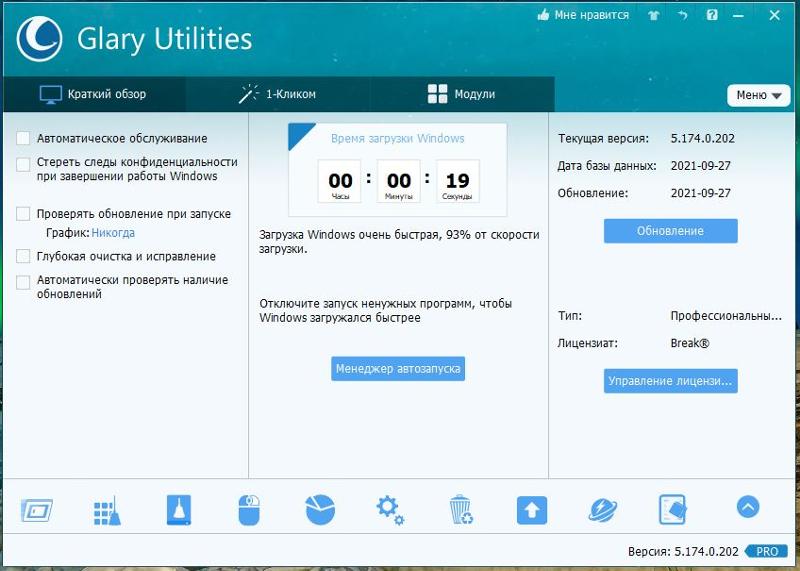
Task: Switch to the Модули tab
Action: pos(462,94)
